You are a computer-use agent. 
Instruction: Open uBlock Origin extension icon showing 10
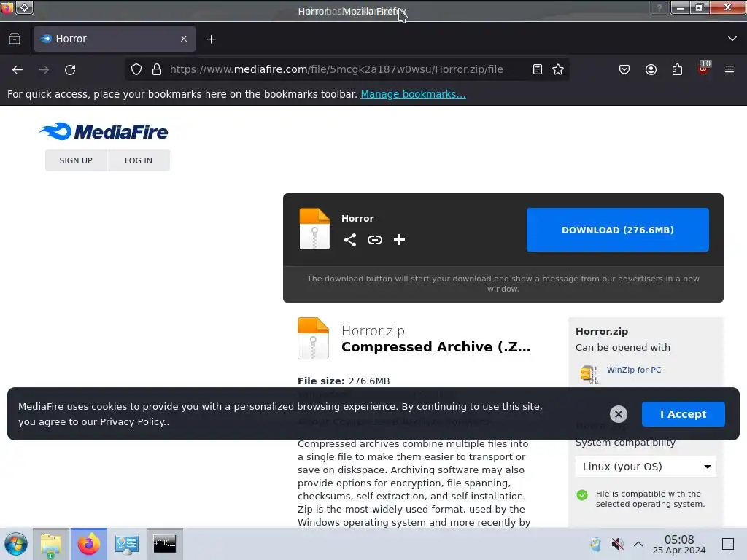pos(704,68)
